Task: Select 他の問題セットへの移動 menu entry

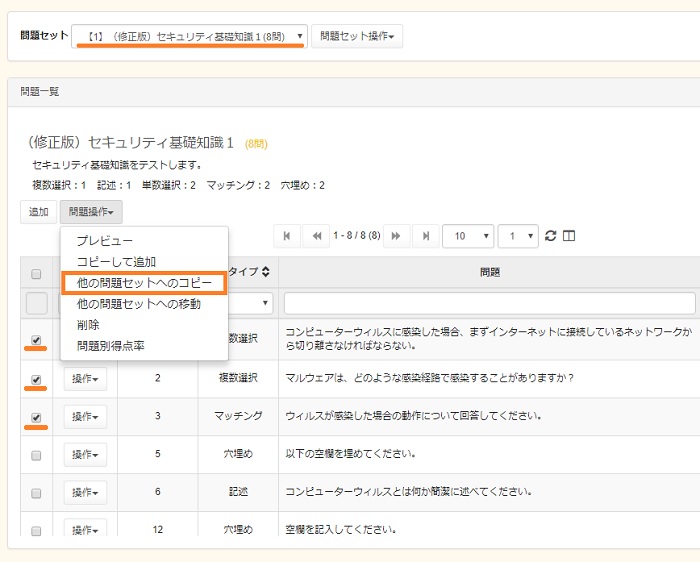Action: click(x=139, y=304)
